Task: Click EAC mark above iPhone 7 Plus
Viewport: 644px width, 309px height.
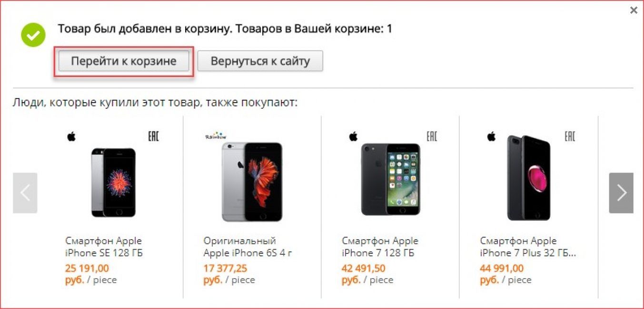Action: (x=570, y=137)
